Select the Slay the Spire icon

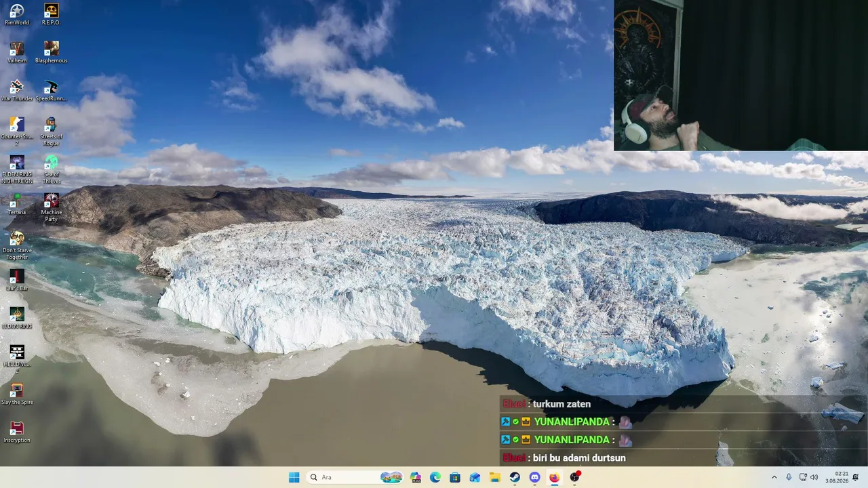click(17, 394)
